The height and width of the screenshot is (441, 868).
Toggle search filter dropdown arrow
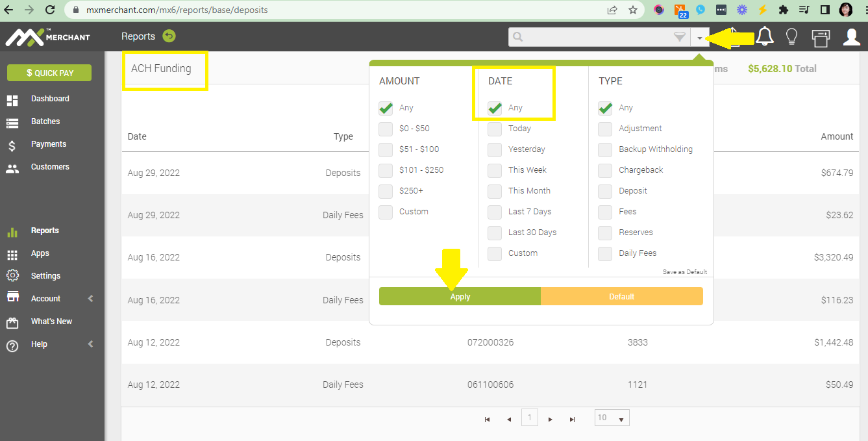point(699,38)
